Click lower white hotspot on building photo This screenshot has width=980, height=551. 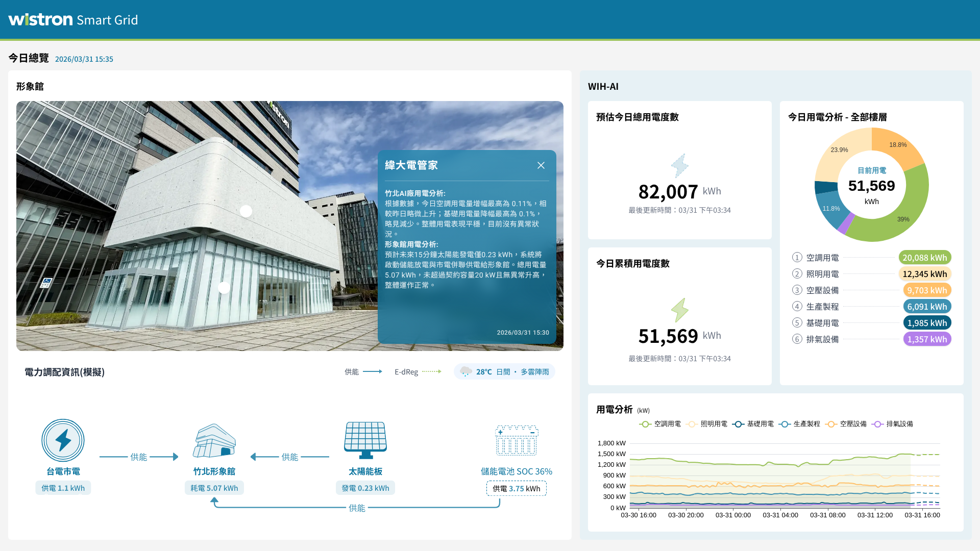(x=224, y=288)
